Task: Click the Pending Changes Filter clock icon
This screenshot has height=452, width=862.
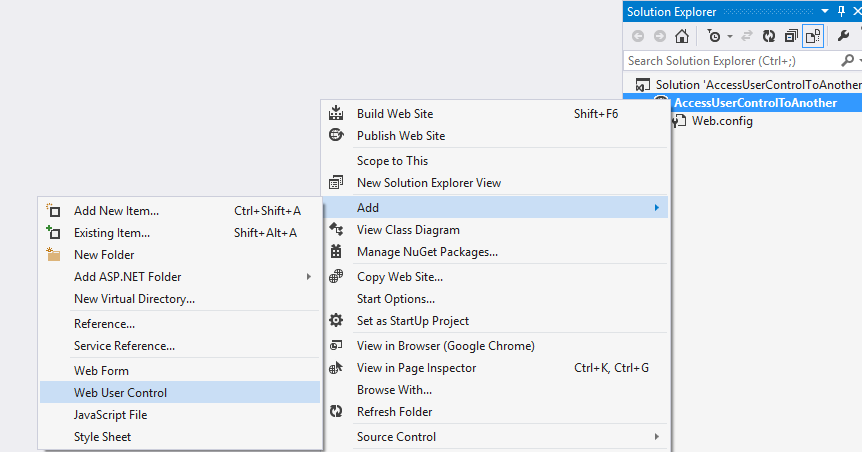Action: pyautogui.click(x=713, y=36)
